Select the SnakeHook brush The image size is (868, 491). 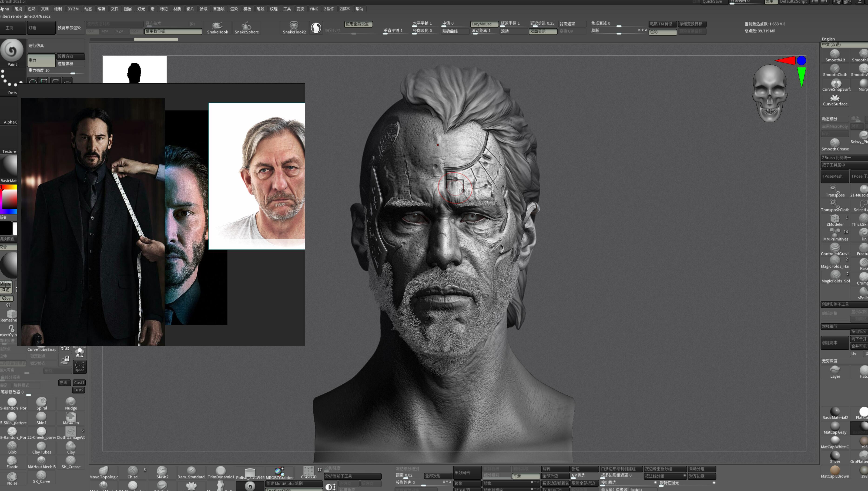coord(217,28)
